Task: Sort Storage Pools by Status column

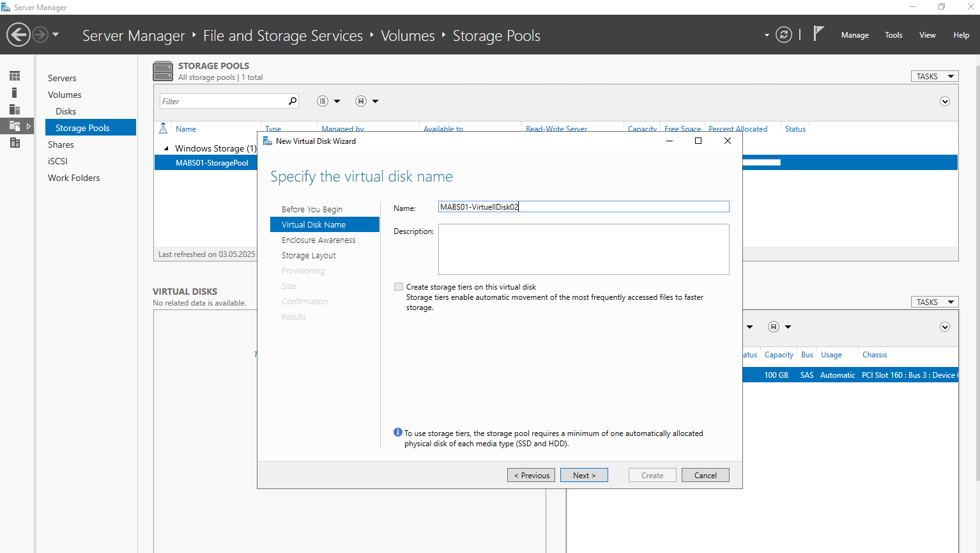Action: [x=795, y=129]
